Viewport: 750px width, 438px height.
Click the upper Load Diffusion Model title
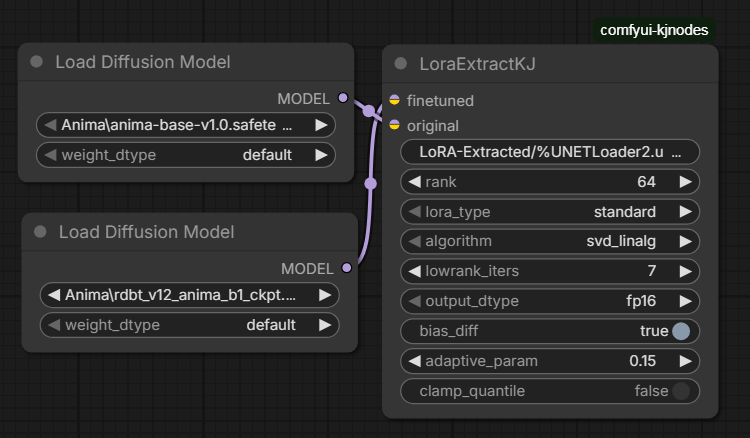(x=143, y=62)
